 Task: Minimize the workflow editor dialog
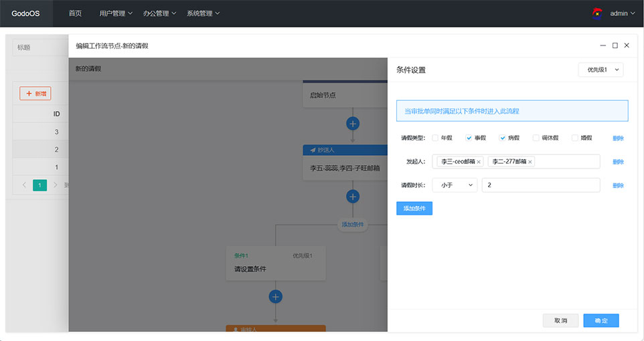(603, 45)
